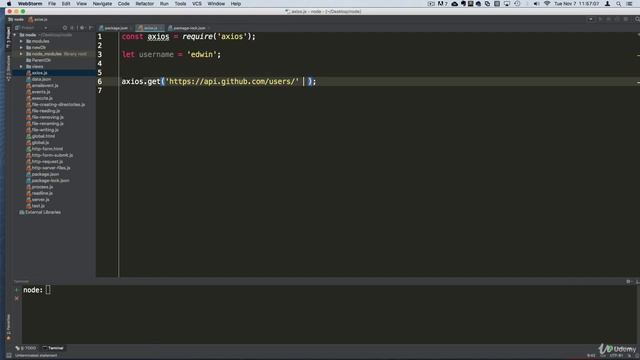Click the AirPlay display menu bar icon
This screenshot has height=360, width=640.
[507, 4]
